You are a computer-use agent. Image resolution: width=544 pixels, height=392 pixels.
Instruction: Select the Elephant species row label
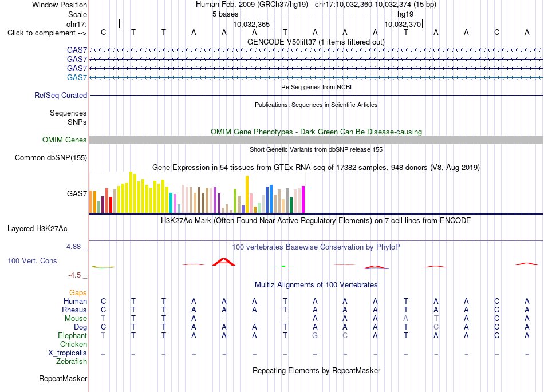tap(73, 335)
